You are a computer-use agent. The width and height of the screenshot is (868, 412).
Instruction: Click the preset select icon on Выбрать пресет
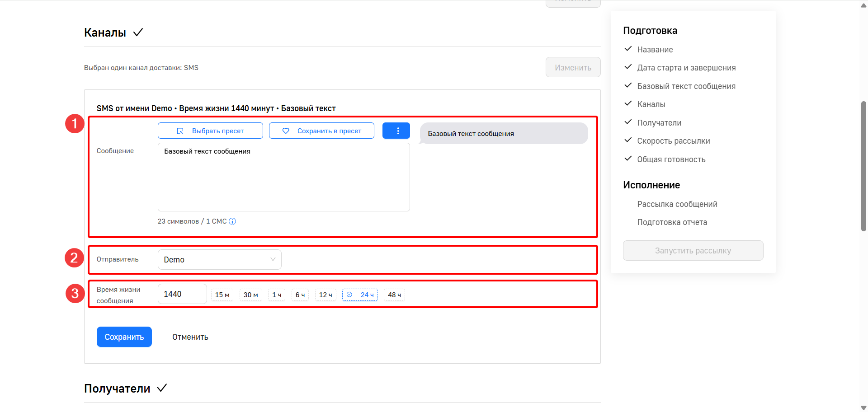(x=180, y=131)
